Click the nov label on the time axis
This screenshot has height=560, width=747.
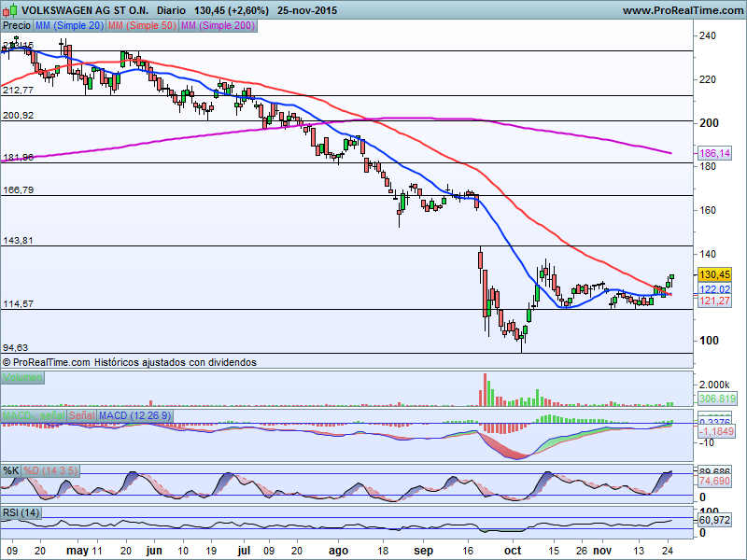click(x=602, y=551)
